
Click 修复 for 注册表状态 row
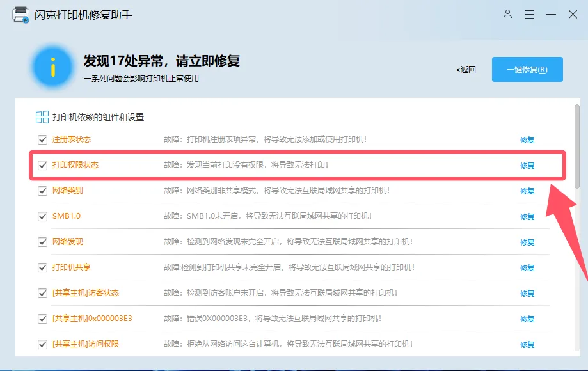(527, 140)
